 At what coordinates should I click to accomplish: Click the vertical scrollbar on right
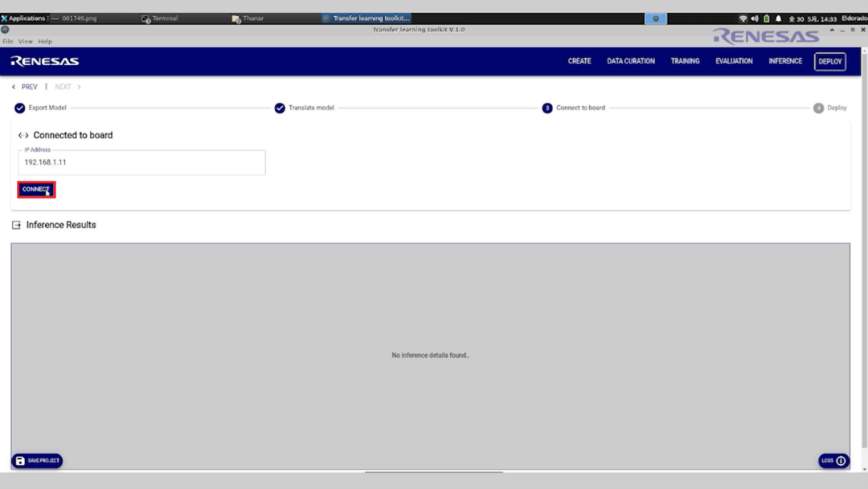[864, 249]
